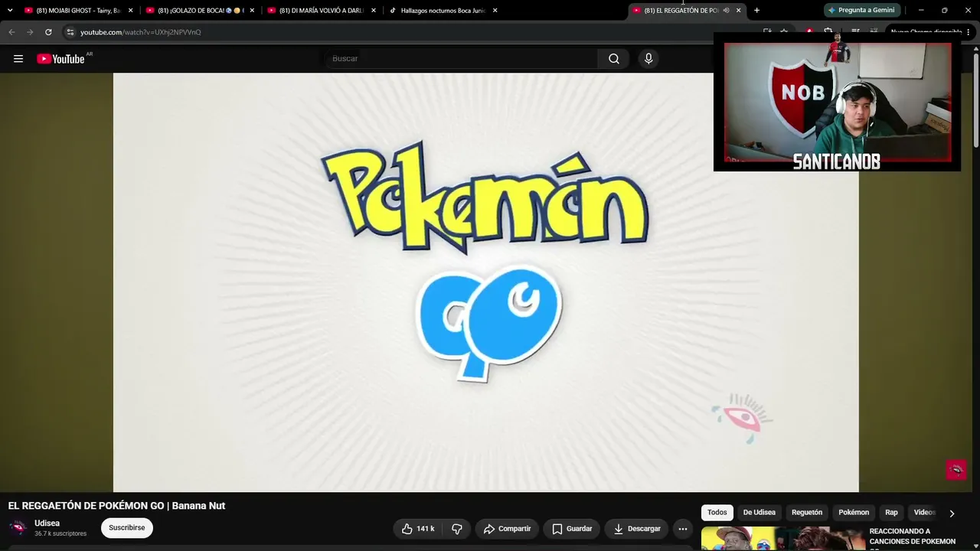View site information icon in address bar
980x551 pixels.
coord(70,32)
